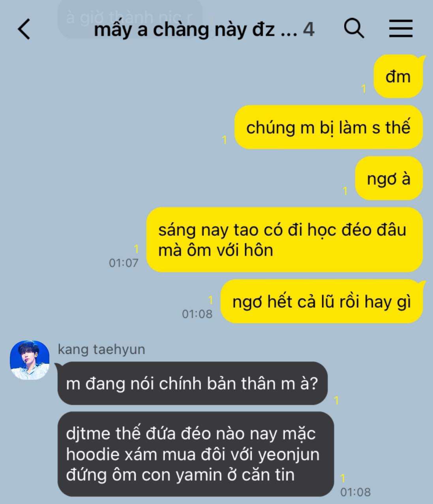433x504 pixels.
Task: Open kang taehyun's profile picture
Action: click(x=30, y=360)
